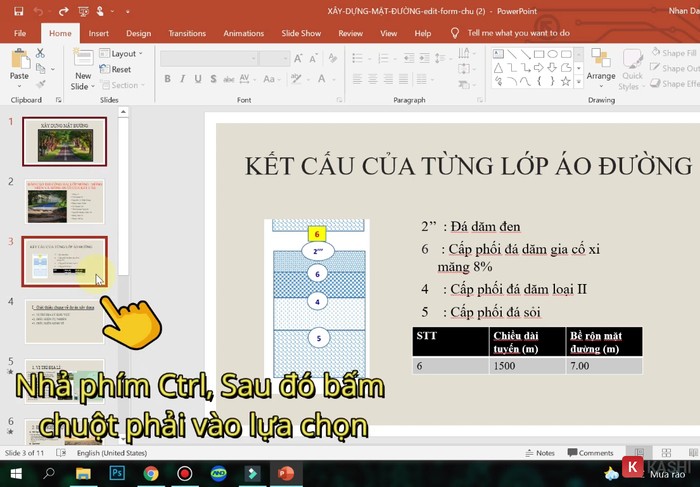Open Quick Styles gallery

632,69
